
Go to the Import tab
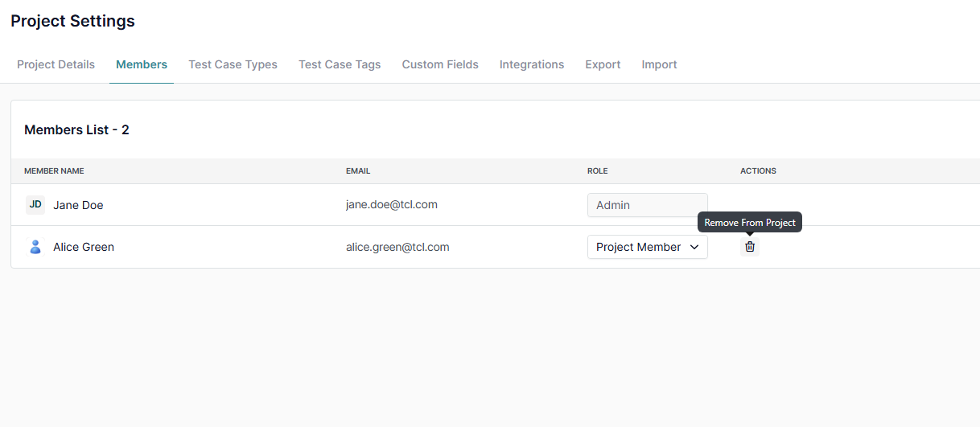(659, 64)
